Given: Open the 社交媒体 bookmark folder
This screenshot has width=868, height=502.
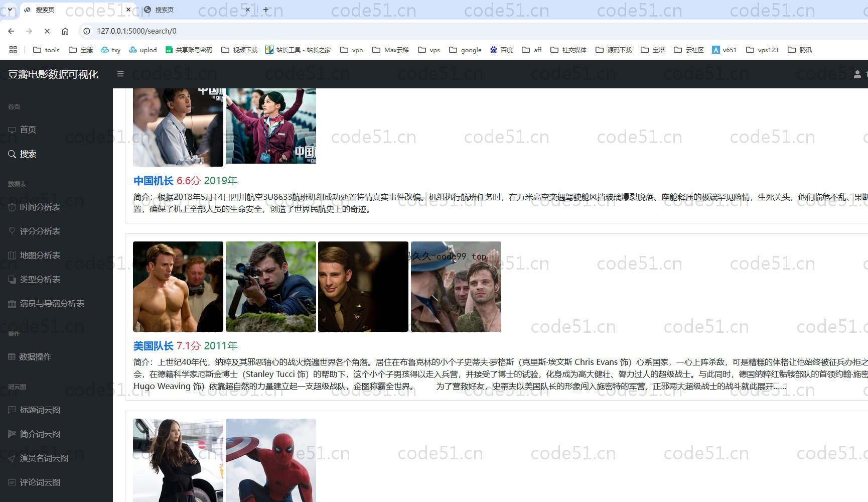Looking at the screenshot, I should pyautogui.click(x=568, y=50).
